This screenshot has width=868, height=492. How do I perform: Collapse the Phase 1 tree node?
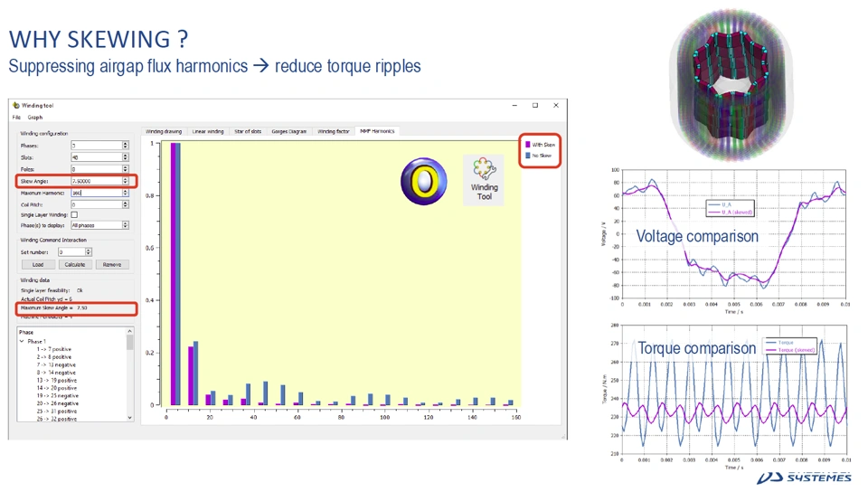[22, 342]
